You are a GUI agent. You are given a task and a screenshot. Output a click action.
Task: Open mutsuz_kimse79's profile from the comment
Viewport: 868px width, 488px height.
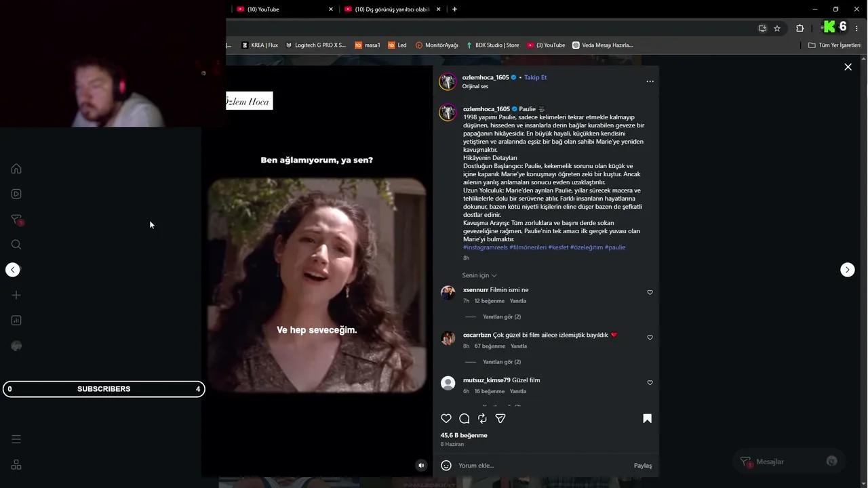[486, 380]
